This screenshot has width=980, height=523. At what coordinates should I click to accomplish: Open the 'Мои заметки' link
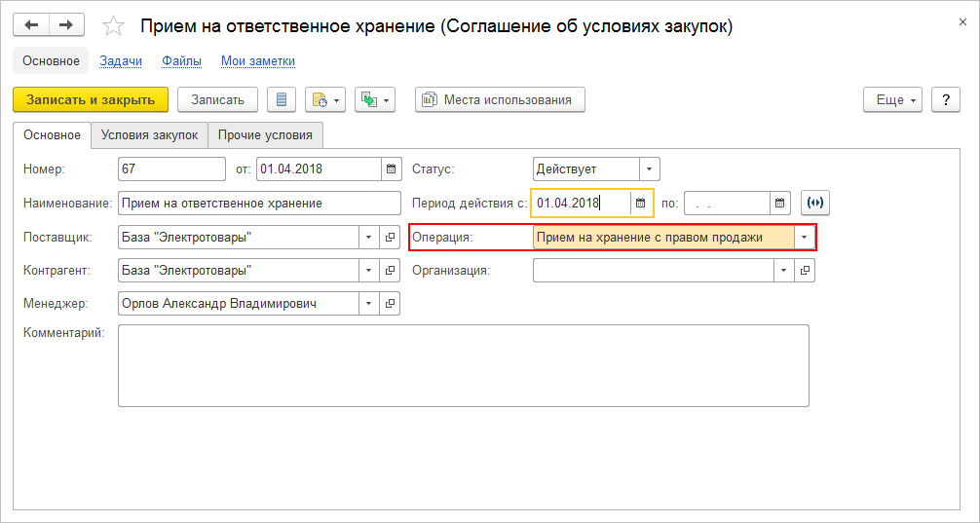(x=257, y=60)
